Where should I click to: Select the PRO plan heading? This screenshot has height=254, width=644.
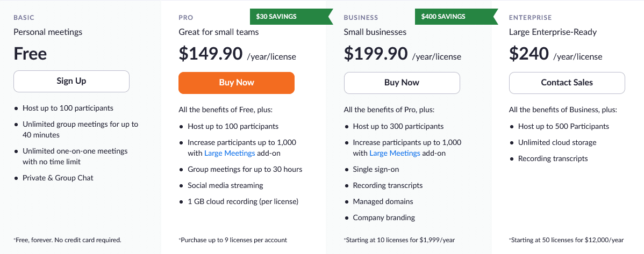[186, 17]
